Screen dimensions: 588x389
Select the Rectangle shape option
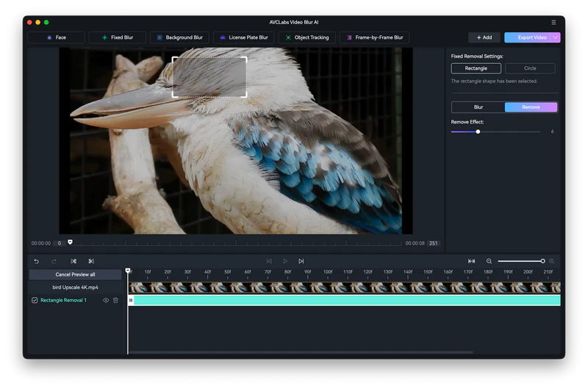click(476, 68)
